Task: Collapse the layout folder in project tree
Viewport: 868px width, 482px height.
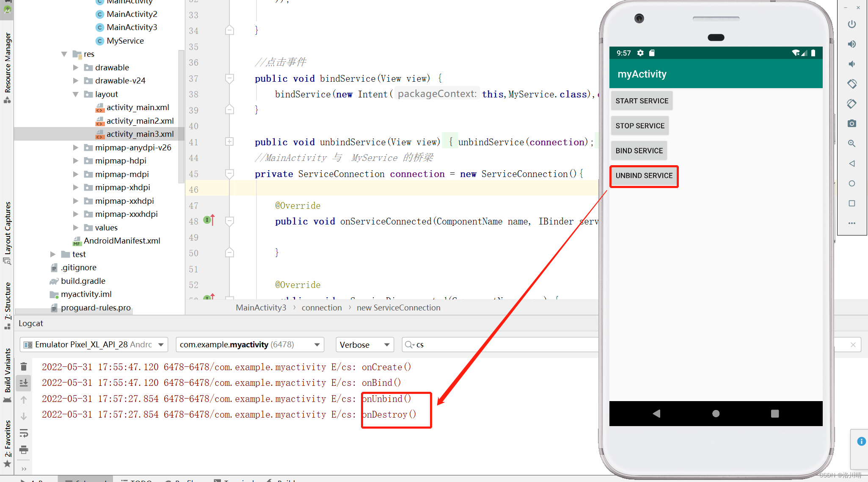Action: 75,94
